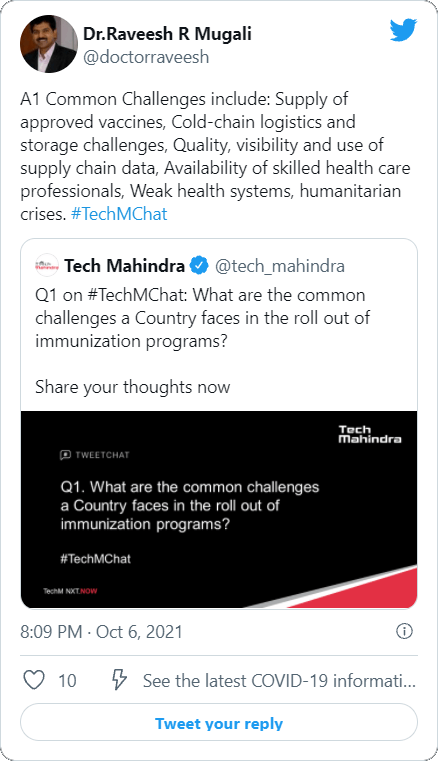Click the lightning bolt COVID-19 icon
438x761 pixels.
click(x=119, y=679)
